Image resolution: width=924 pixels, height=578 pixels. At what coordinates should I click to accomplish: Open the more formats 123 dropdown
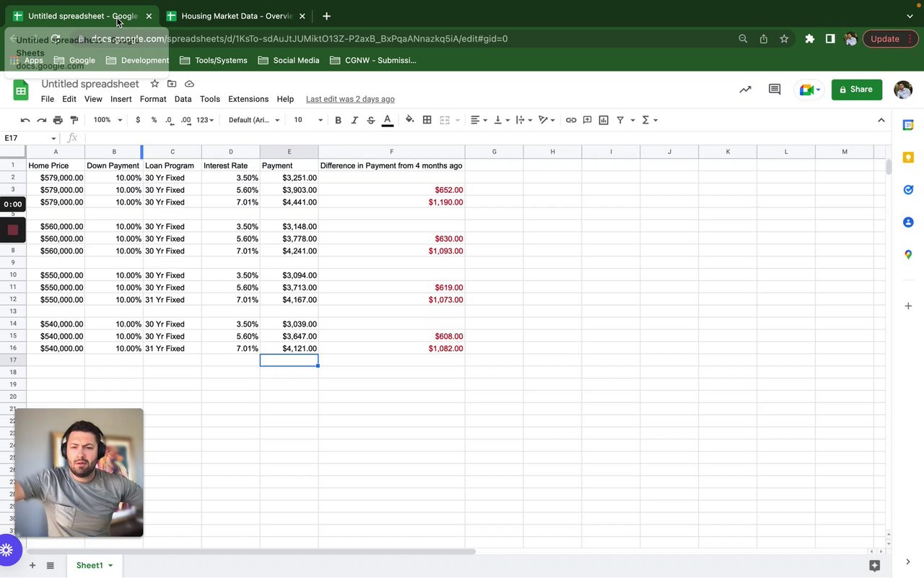pos(205,120)
